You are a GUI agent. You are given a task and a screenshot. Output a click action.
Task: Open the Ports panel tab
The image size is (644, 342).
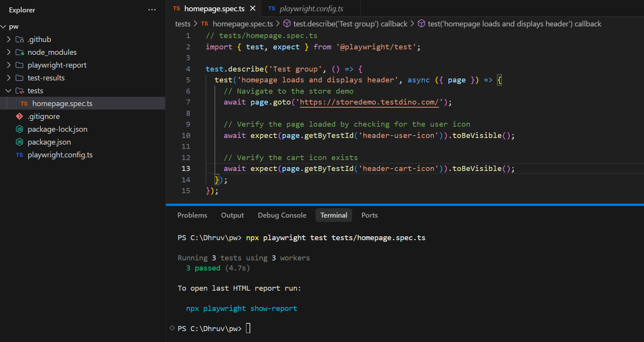(369, 215)
